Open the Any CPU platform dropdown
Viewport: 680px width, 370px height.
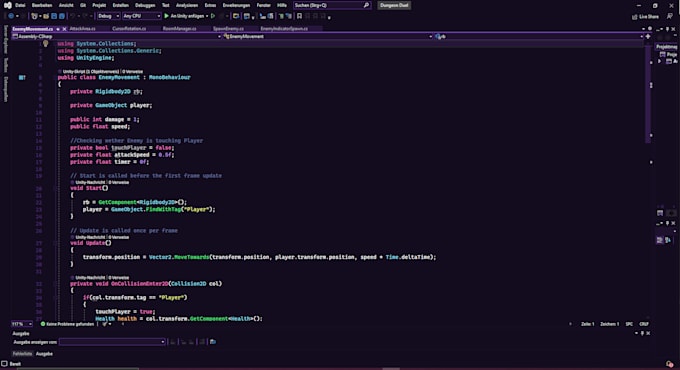click(141, 16)
